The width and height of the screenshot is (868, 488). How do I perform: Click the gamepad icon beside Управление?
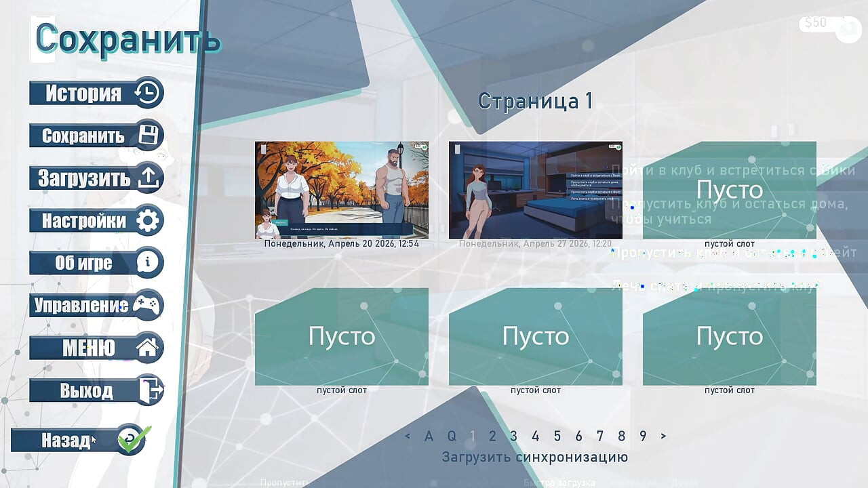click(147, 306)
